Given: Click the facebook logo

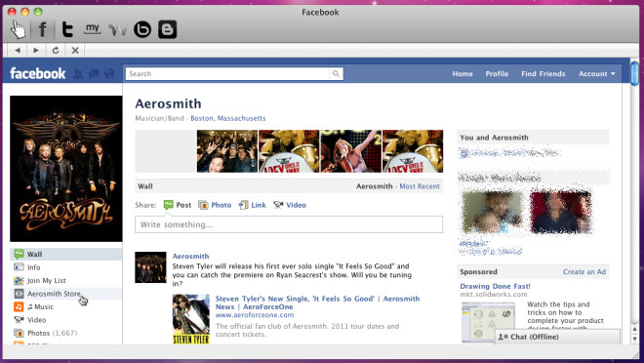Looking at the screenshot, I should 38,73.
